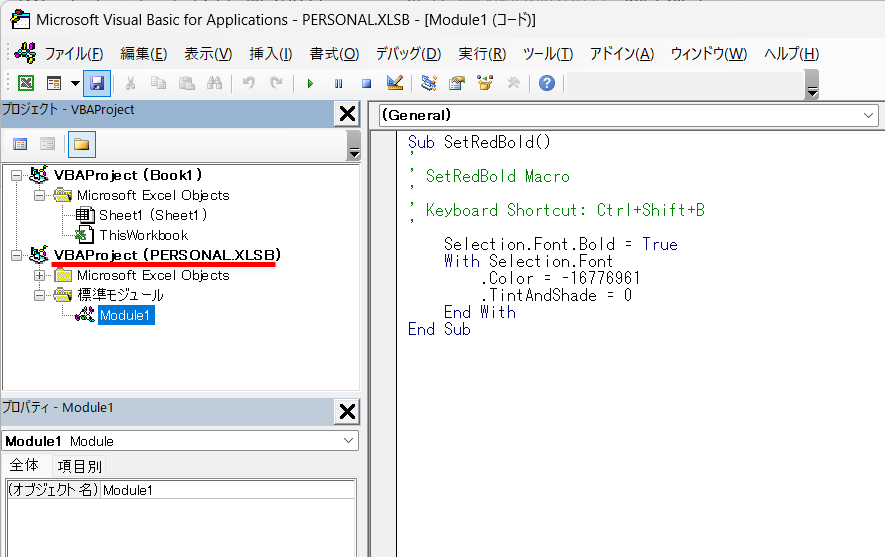Screen dimensions: 885x557
Task: Open the (General) object dropdown
Action: pos(868,115)
